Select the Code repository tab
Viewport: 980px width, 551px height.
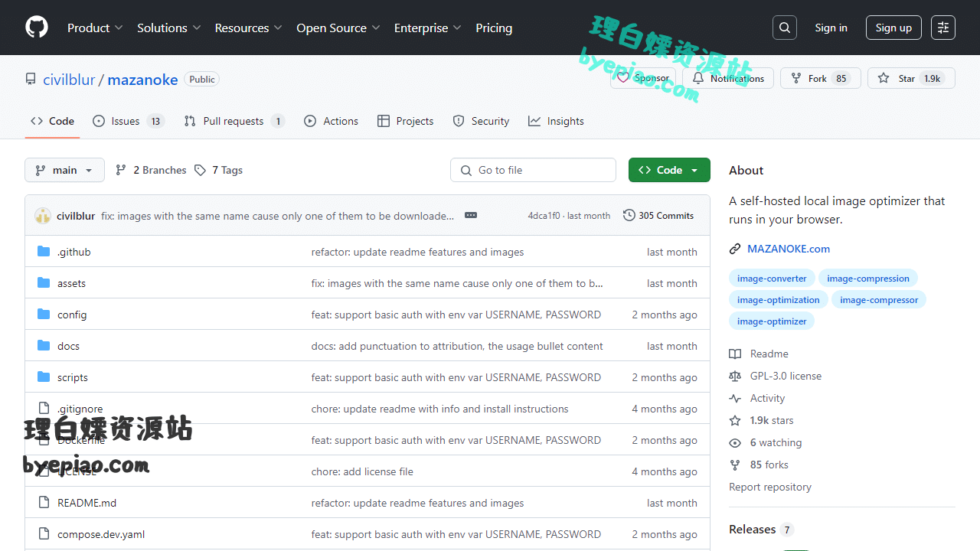tap(52, 121)
